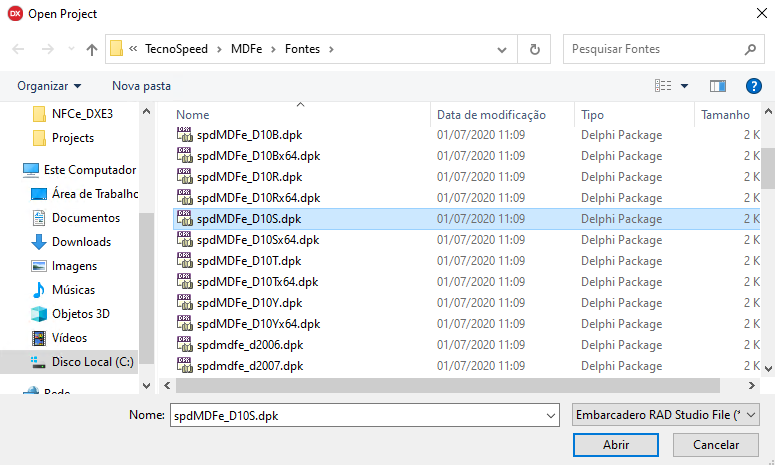Select file name spdMDFe_D10Tx64.dpk
This screenshot has height=465, width=775.
tap(258, 282)
